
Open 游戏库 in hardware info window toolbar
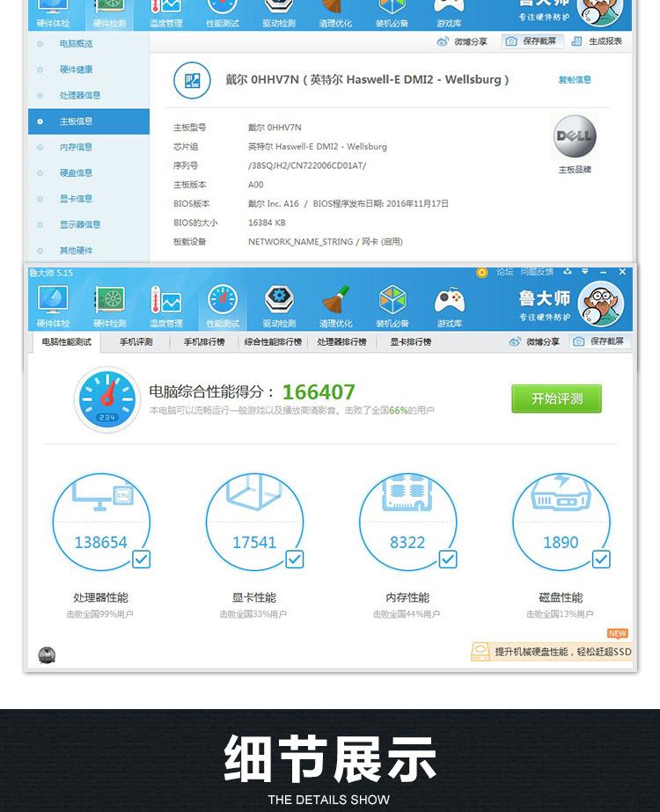(449, 14)
